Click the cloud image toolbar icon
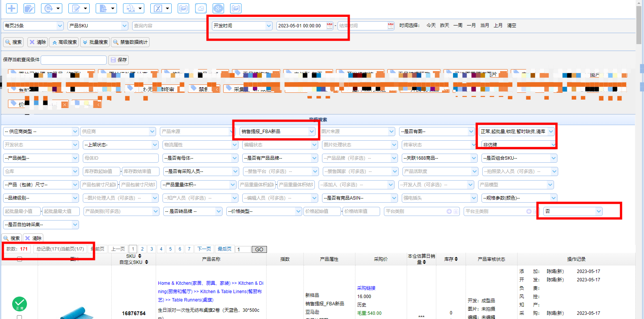 (201, 8)
